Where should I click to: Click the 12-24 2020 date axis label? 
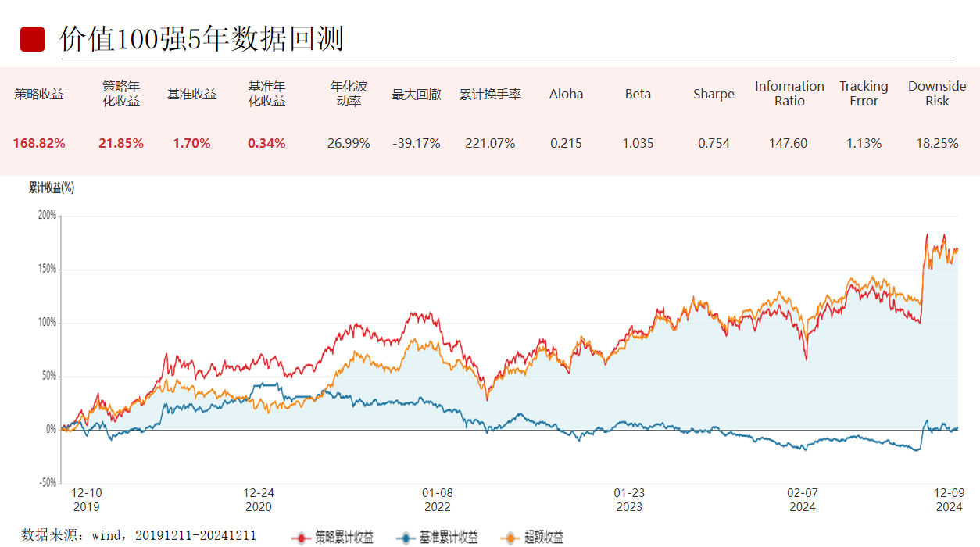tap(259, 500)
